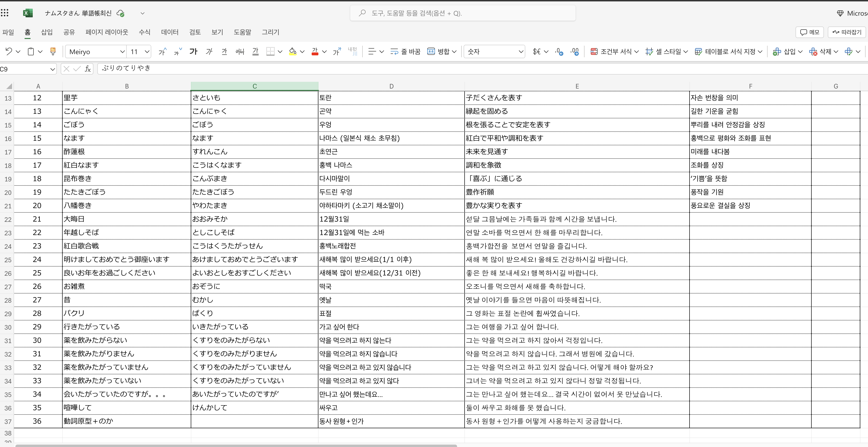Image resolution: width=868 pixels, height=447 pixels.
Task: Click the search box for tools and help
Action: click(462, 13)
